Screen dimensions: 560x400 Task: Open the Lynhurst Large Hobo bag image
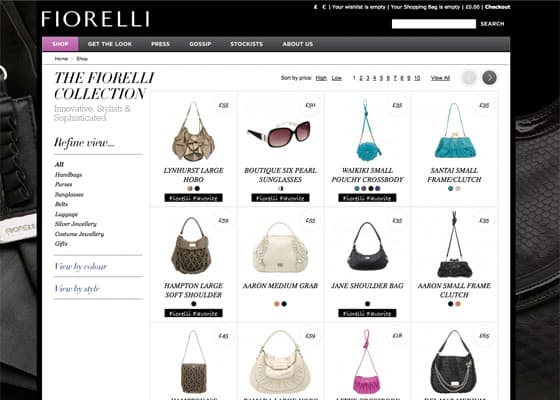194,131
